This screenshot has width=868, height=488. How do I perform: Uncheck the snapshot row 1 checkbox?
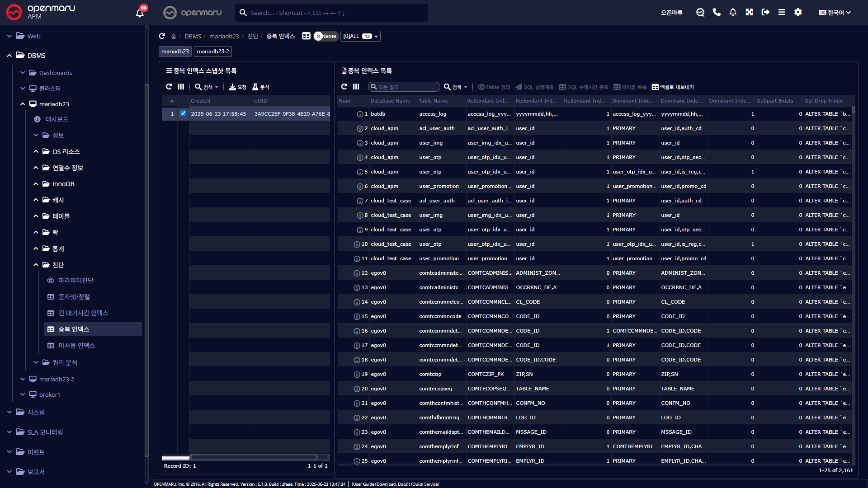click(183, 113)
